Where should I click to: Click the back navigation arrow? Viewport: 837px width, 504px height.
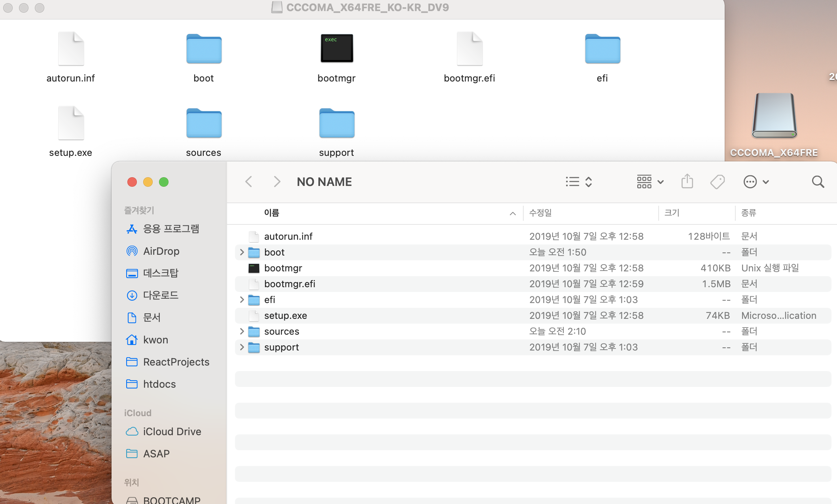click(x=249, y=182)
